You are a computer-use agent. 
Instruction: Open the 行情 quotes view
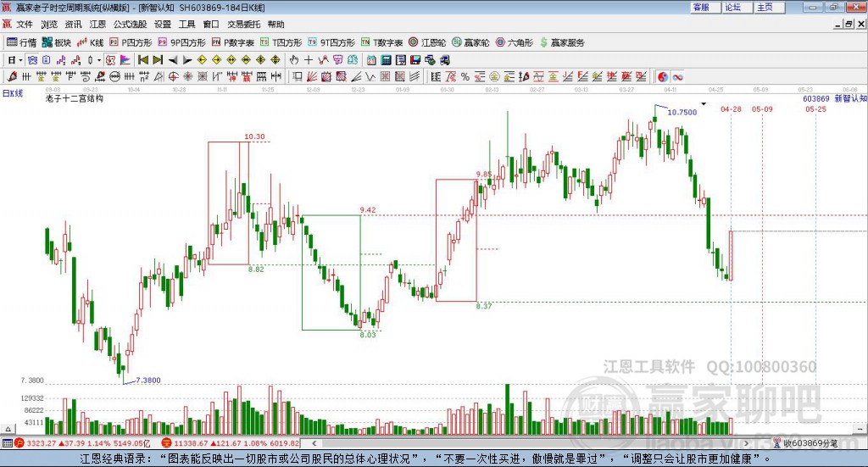(x=21, y=42)
